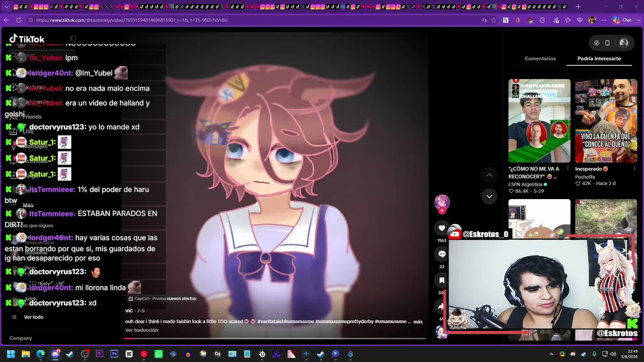Follow the creator with the plus badge
Viewport: 644px width, 362px height.
pos(442,211)
